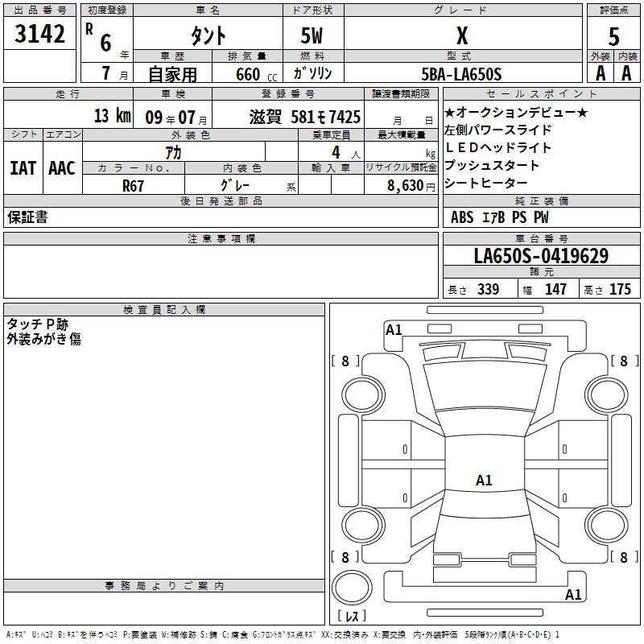Click the color code R67

coord(133,184)
